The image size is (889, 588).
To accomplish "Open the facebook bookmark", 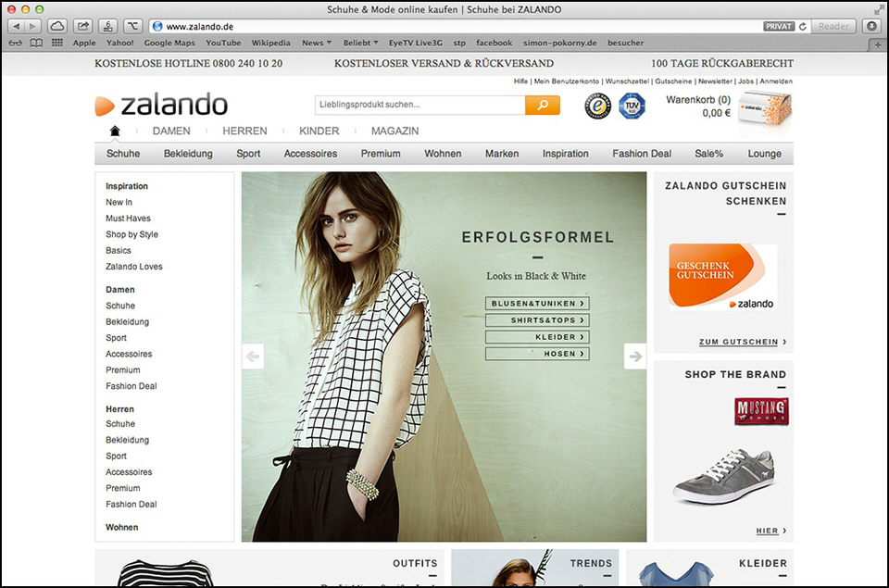I will pyautogui.click(x=494, y=44).
